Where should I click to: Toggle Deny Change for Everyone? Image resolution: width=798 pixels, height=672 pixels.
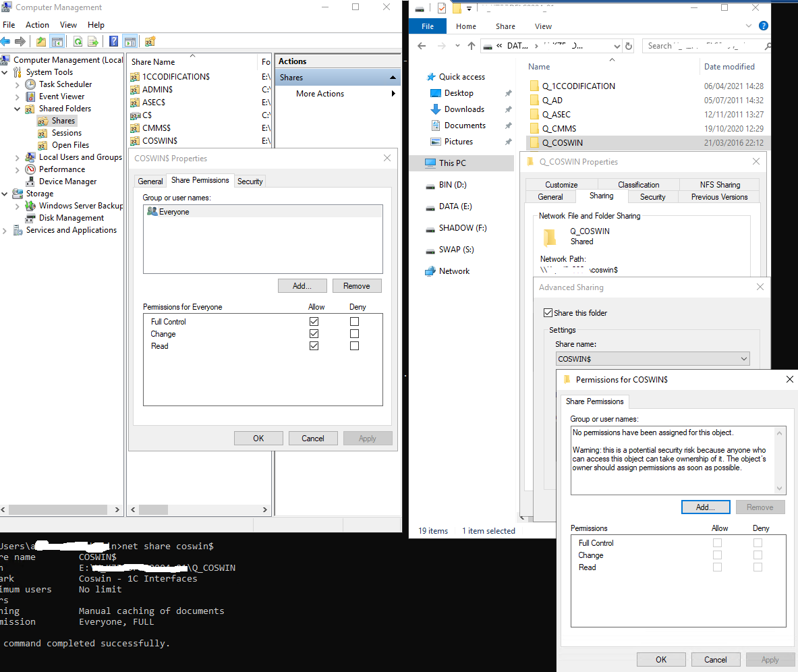[x=355, y=334]
